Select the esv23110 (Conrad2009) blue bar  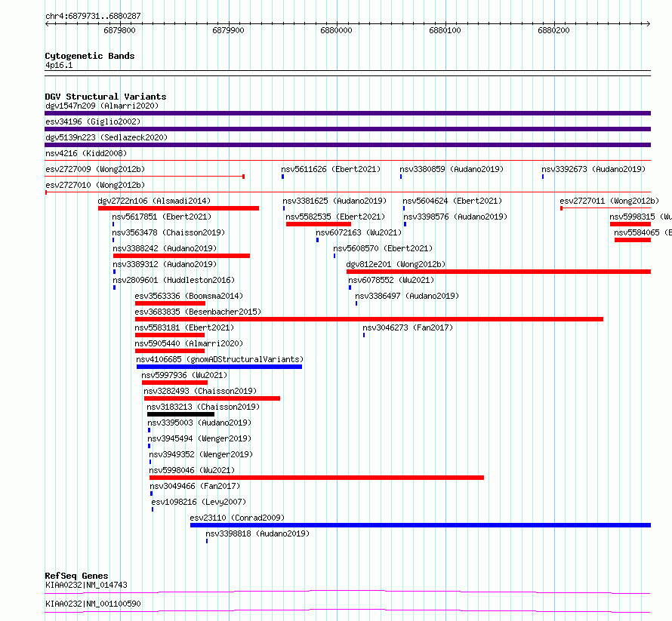click(x=421, y=525)
